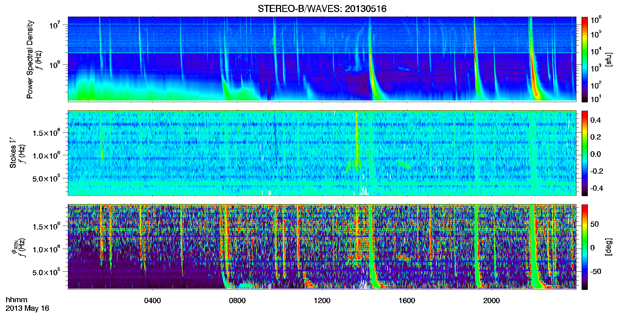Screen dimensions: 644x332
Task: Click the 0800 time tick label
Action: click(x=237, y=301)
